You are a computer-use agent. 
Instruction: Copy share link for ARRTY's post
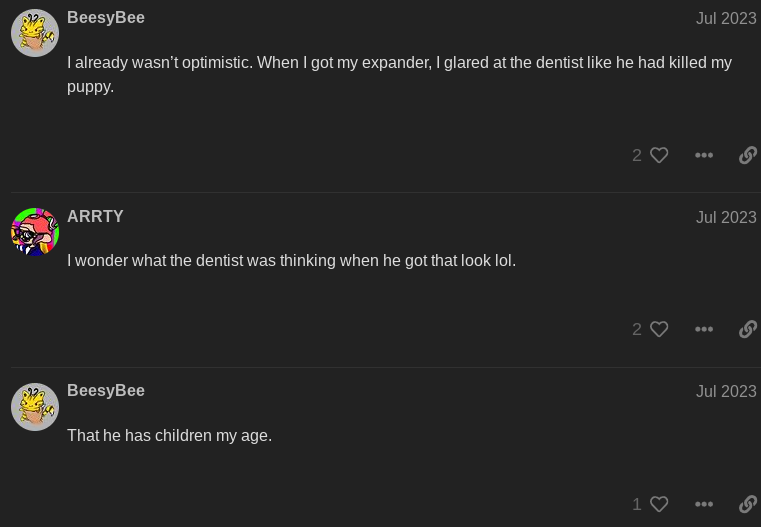pyautogui.click(x=748, y=329)
